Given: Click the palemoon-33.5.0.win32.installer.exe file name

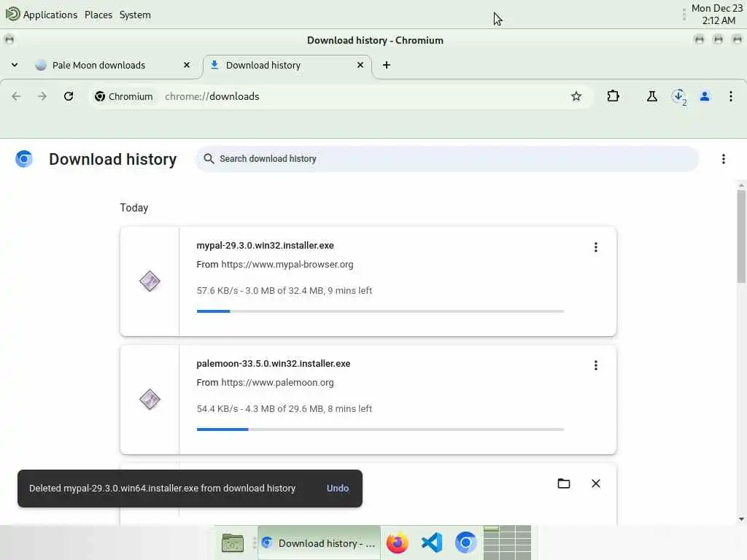Looking at the screenshot, I should coord(274,364).
